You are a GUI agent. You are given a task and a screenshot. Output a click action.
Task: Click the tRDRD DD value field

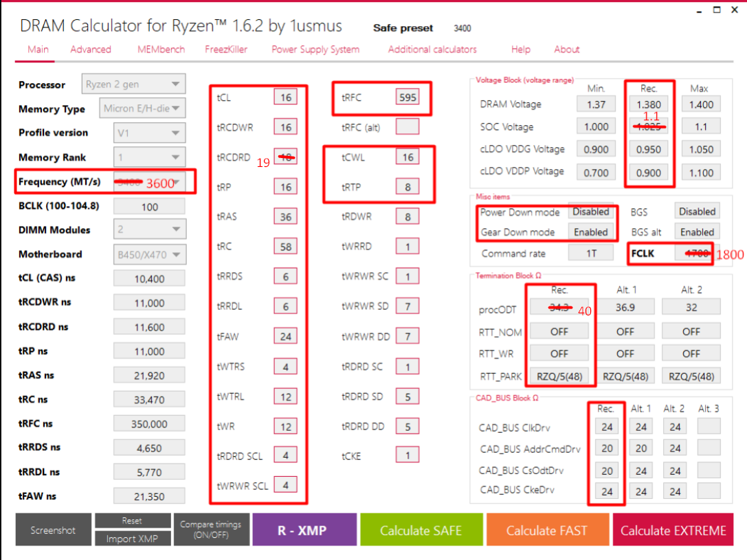(408, 426)
